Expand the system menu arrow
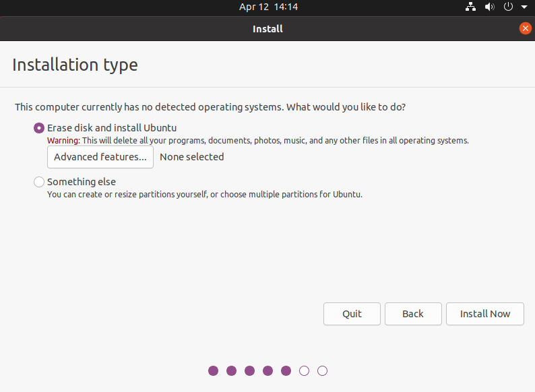The image size is (535, 392). (524, 7)
